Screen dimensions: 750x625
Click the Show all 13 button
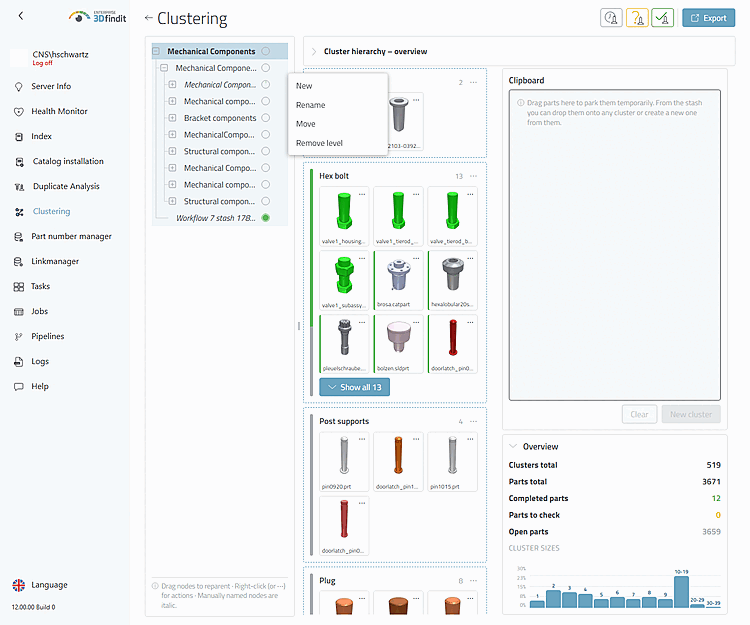coord(354,387)
